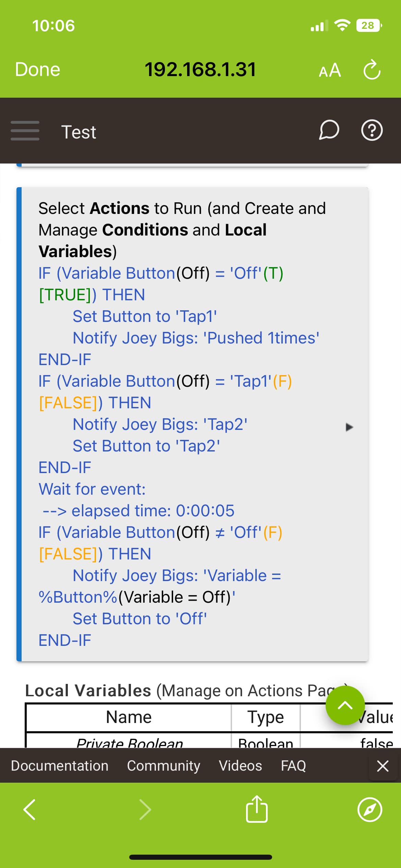This screenshot has height=868, width=401.
Task: Open the FAQ link
Action: [293, 765]
